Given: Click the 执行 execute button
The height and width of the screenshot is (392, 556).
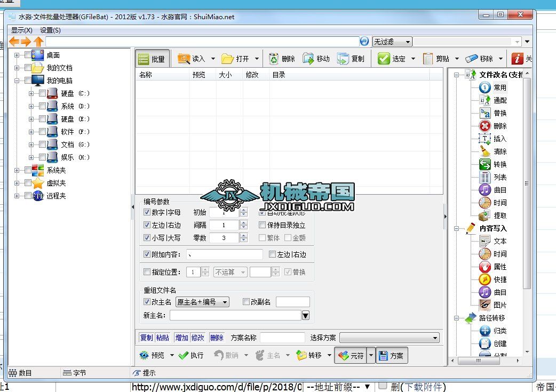Looking at the screenshot, I should [x=191, y=355].
